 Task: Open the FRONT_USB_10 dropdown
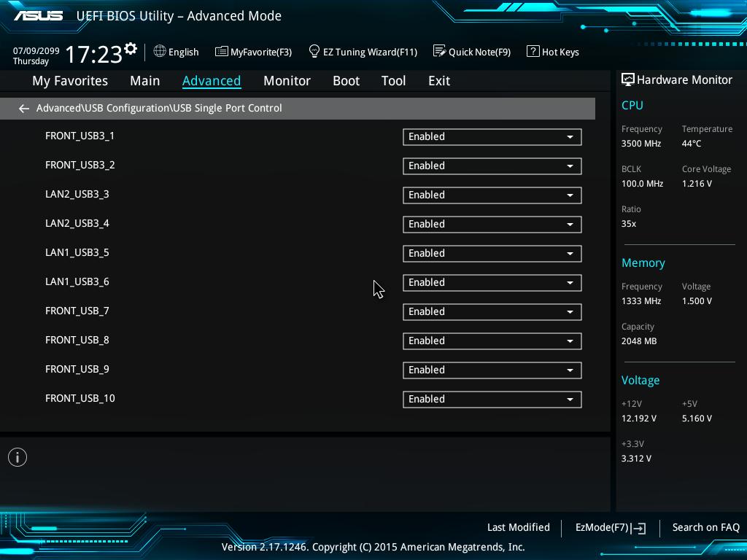point(492,400)
